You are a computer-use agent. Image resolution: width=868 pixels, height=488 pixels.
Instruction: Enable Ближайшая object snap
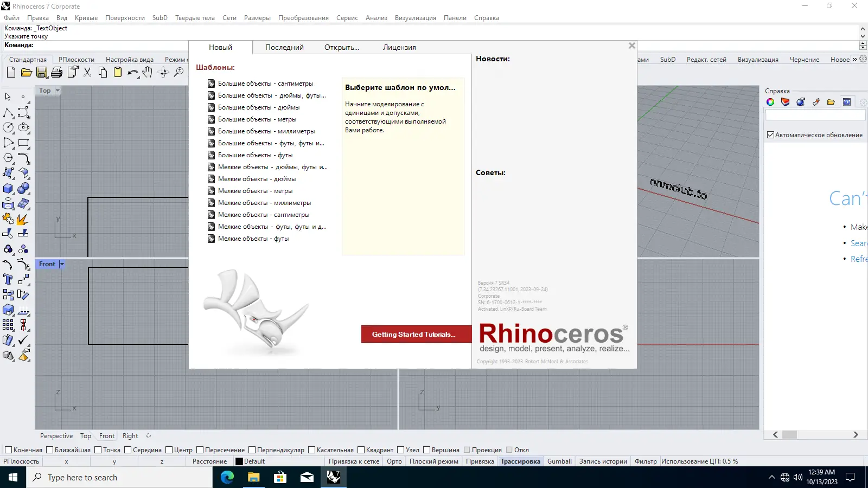click(50, 450)
